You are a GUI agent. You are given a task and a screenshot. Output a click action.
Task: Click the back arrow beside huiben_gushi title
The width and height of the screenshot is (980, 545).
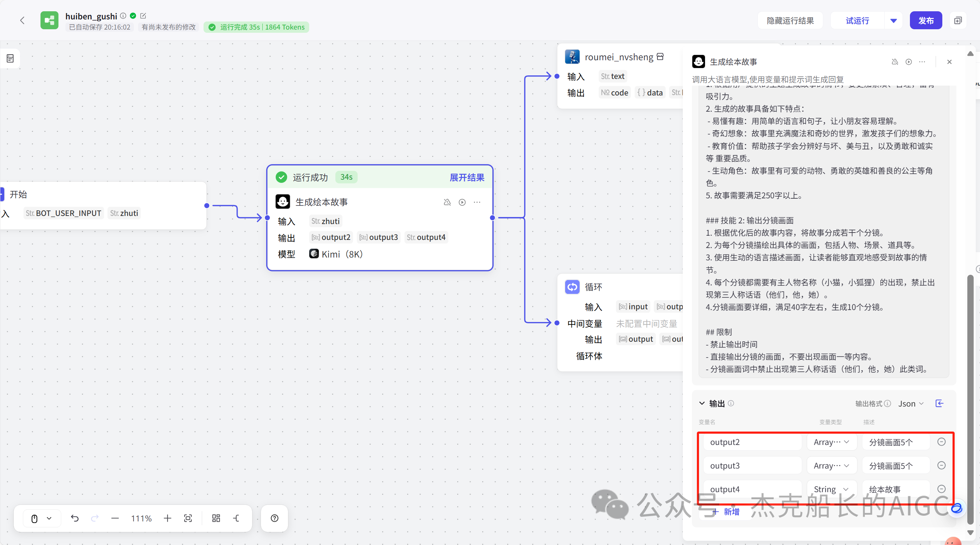23,20
